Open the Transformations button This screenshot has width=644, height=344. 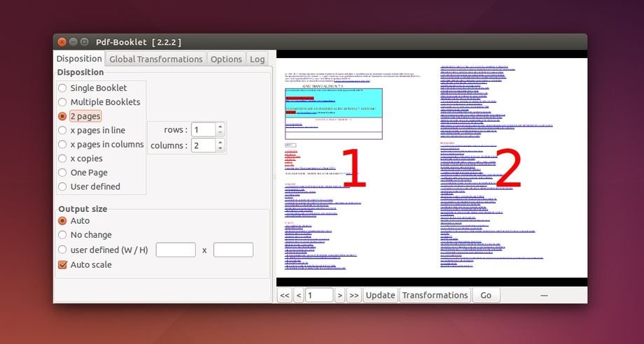[435, 295]
